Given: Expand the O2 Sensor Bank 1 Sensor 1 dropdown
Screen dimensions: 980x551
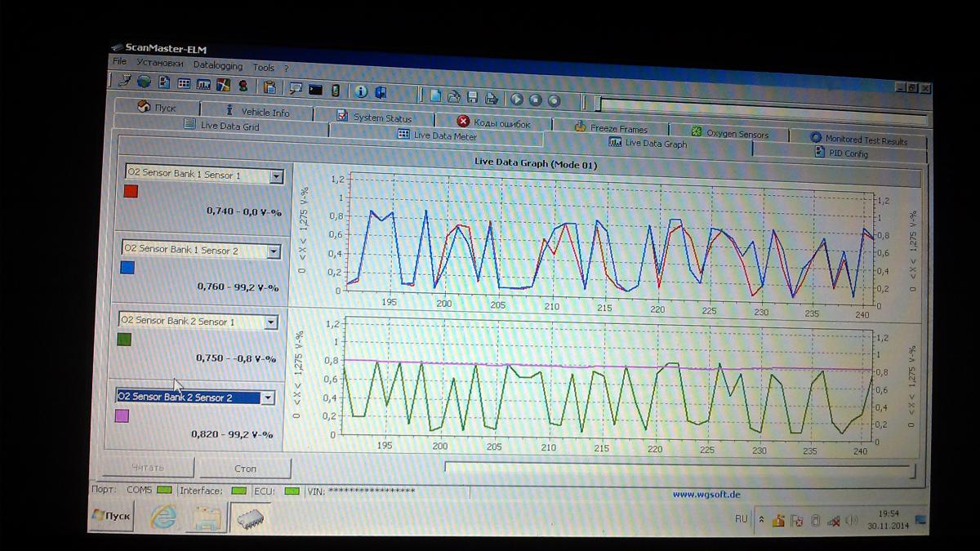Looking at the screenshot, I should tap(276, 176).
